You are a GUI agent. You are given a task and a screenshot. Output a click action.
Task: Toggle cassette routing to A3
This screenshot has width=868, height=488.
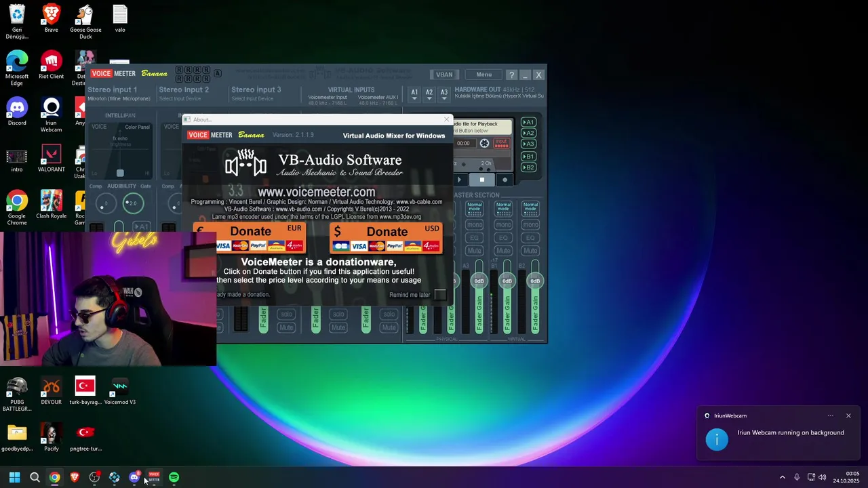pos(528,144)
